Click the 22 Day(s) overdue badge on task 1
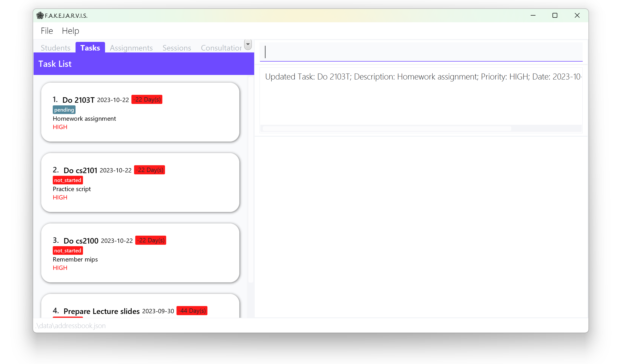The width and height of the screenshot is (623, 364). point(146,99)
